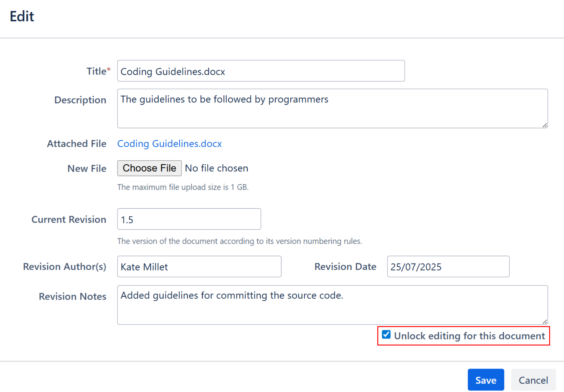Click the 'No file chosen' text
This screenshot has width=564, height=392.
pos(216,168)
